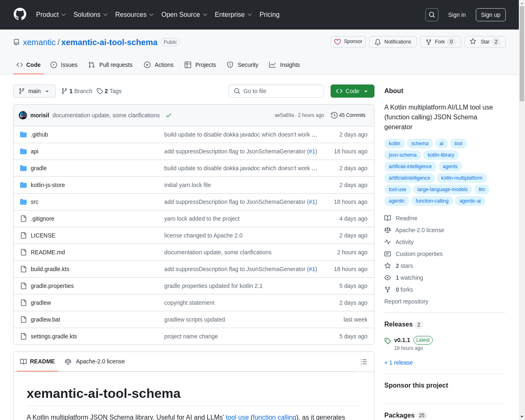Click the Sign up button
This screenshot has width=525, height=420.
click(x=491, y=15)
